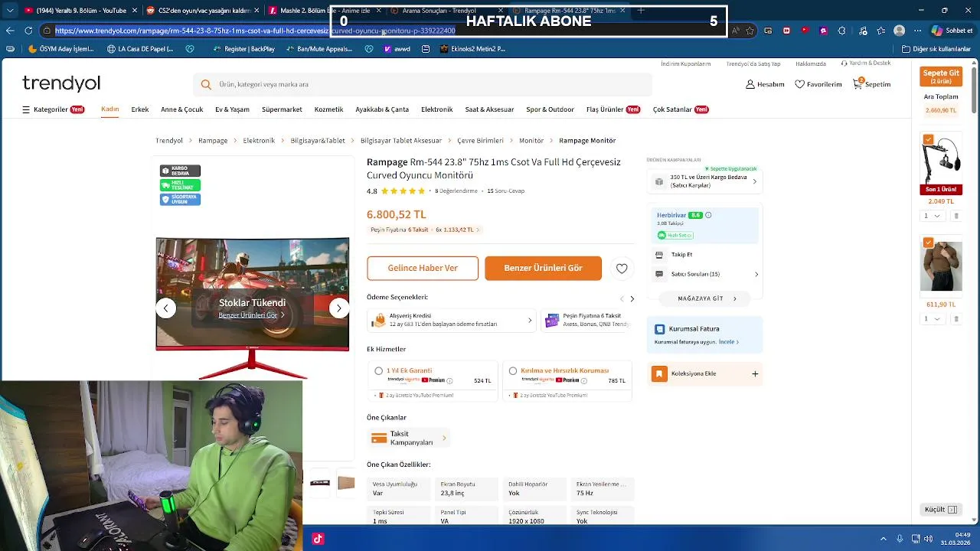Image resolution: width=980 pixels, height=551 pixels.
Task: Click Takip Et store icon
Action: click(660, 254)
